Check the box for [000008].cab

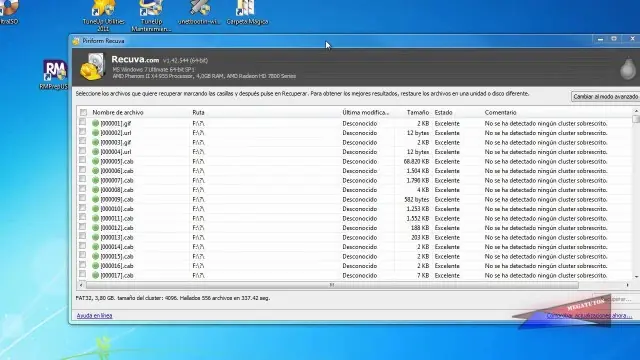pyautogui.click(x=82, y=189)
